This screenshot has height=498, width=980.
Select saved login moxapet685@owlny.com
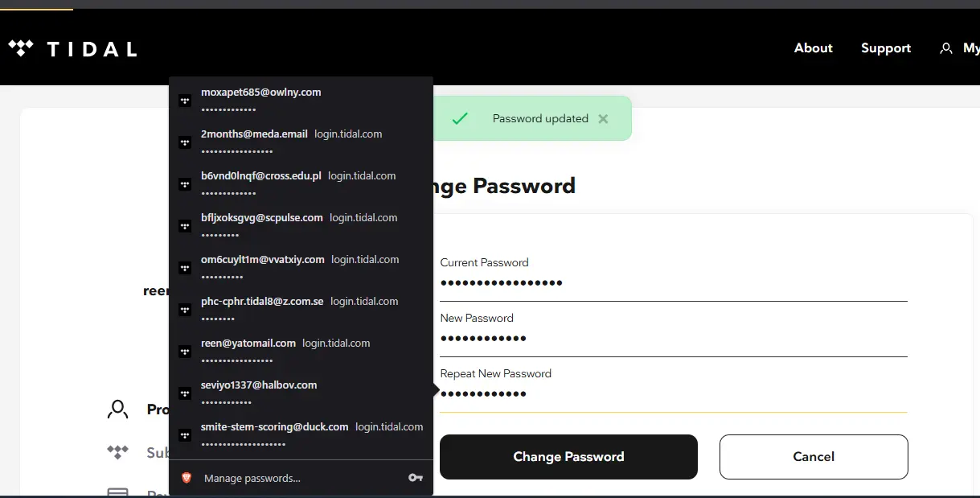pyautogui.click(x=301, y=99)
